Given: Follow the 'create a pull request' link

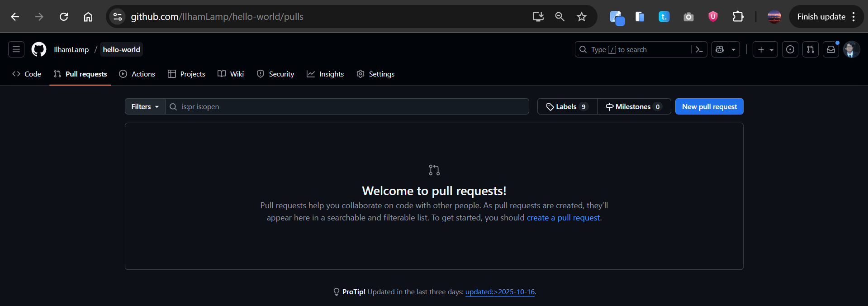Looking at the screenshot, I should [563, 218].
